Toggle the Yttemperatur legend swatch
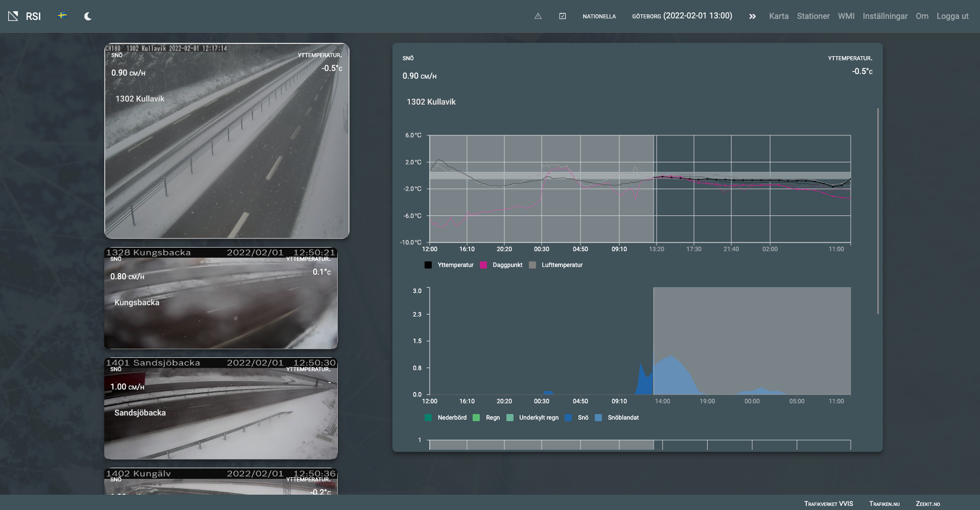Viewport: 980px width, 510px height. coord(428,265)
